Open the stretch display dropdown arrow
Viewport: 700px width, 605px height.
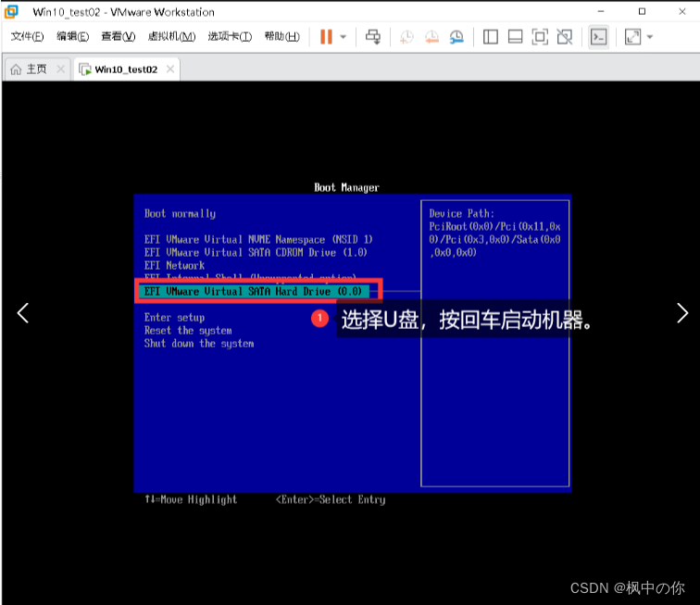coord(650,37)
